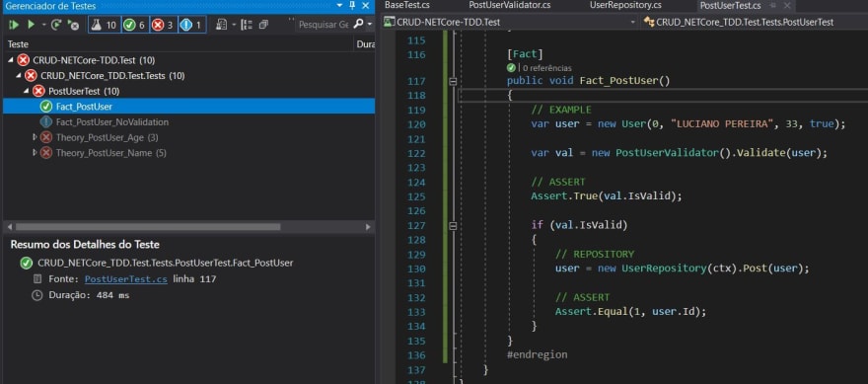868x384 pixels.
Task: Click red failed icon of Theory_PostUser_Name
Action: (x=46, y=153)
